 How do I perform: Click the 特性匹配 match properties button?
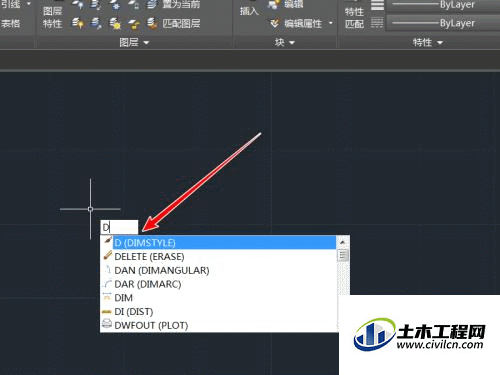354,18
